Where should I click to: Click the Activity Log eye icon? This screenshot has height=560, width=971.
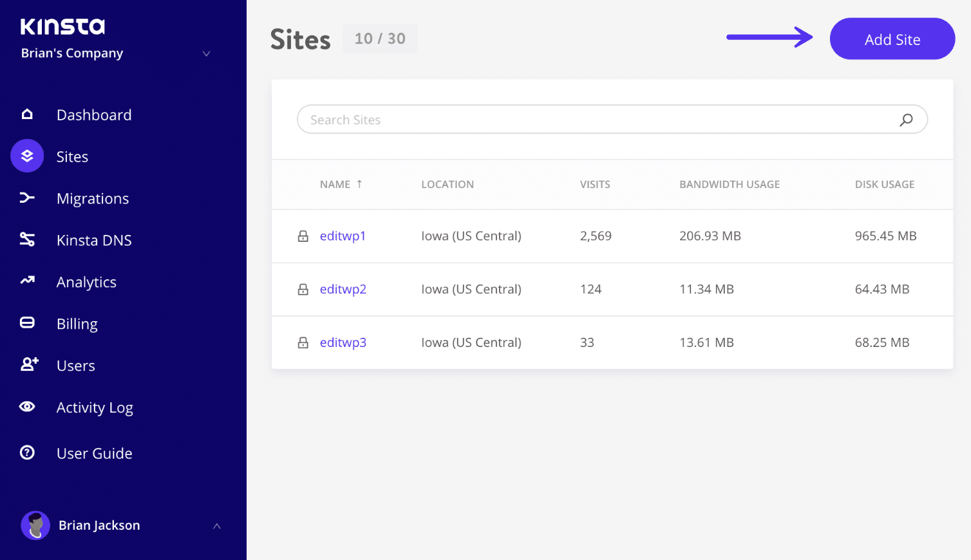(x=27, y=407)
